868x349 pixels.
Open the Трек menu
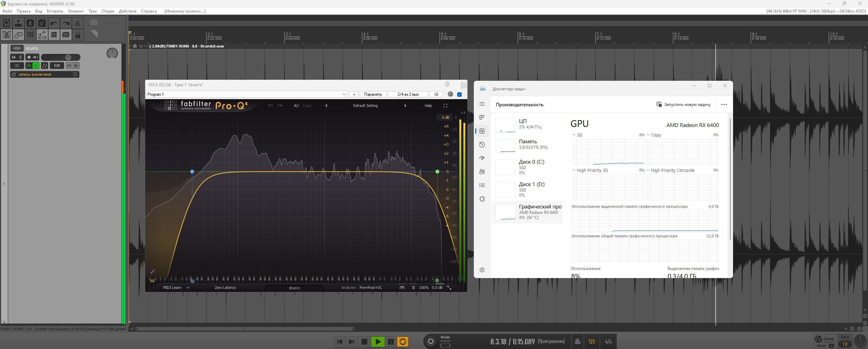[x=93, y=11]
